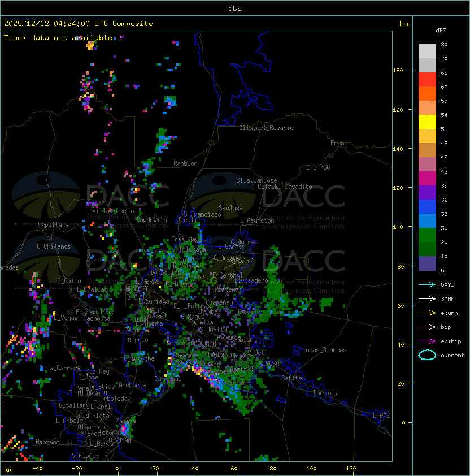Click the 'Villavicencio' map label
This screenshot has height=476, width=470.
(114, 211)
